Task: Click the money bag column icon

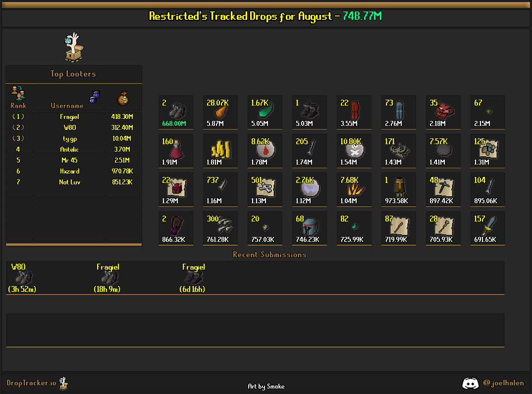Action: 123,98
